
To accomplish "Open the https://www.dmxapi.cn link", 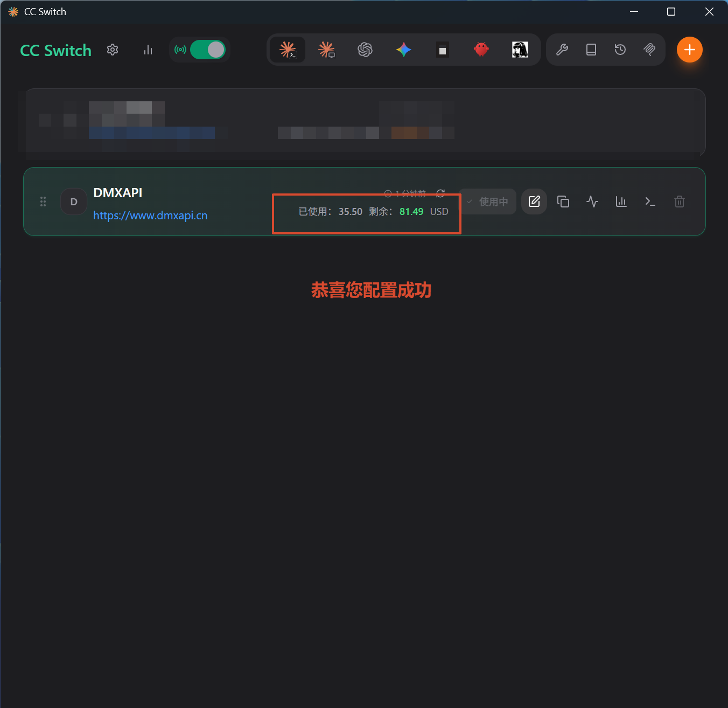I will [x=150, y=216].
